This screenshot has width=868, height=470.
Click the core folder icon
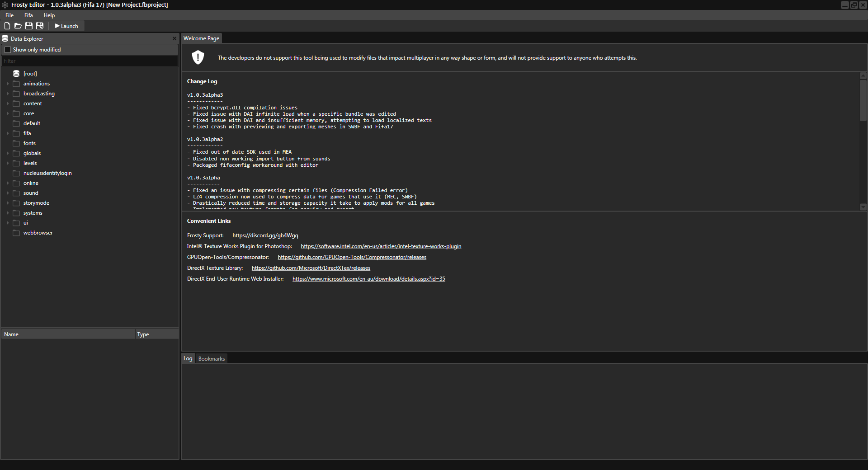[16, 113]
